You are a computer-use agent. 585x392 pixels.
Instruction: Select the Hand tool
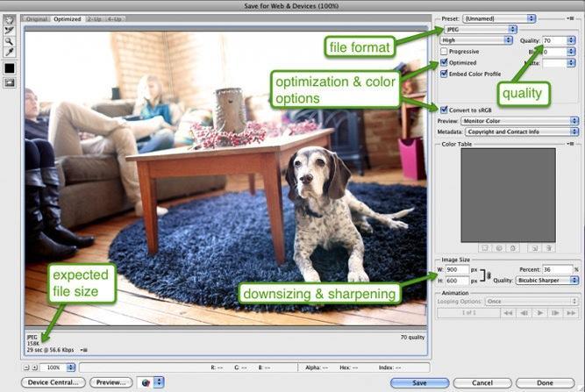pos(9,19)
